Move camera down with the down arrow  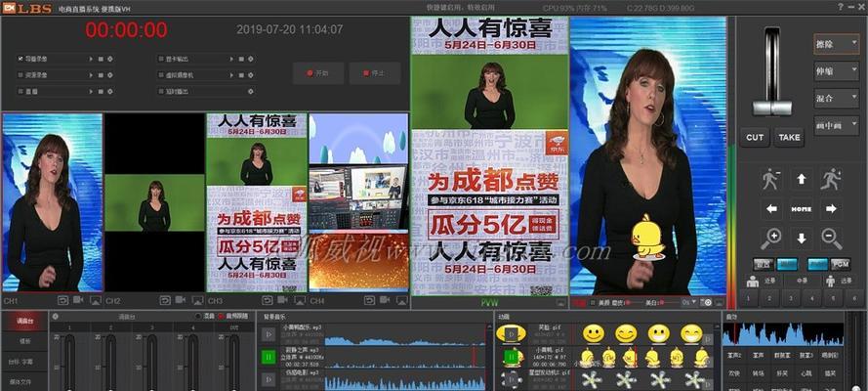click(801, 239)
